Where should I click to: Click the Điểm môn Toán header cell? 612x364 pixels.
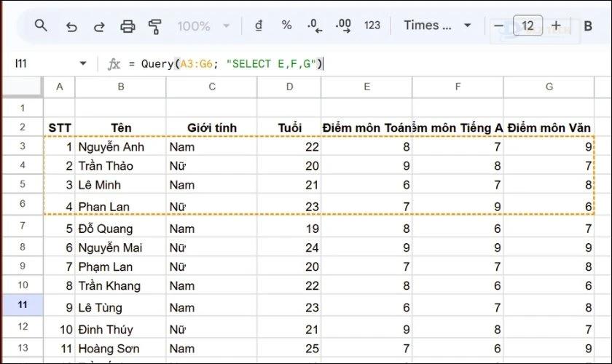pos(366,127)
